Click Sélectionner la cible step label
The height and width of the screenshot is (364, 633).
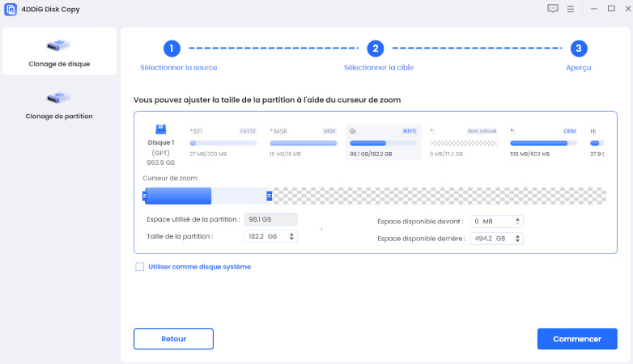[379, 67]
